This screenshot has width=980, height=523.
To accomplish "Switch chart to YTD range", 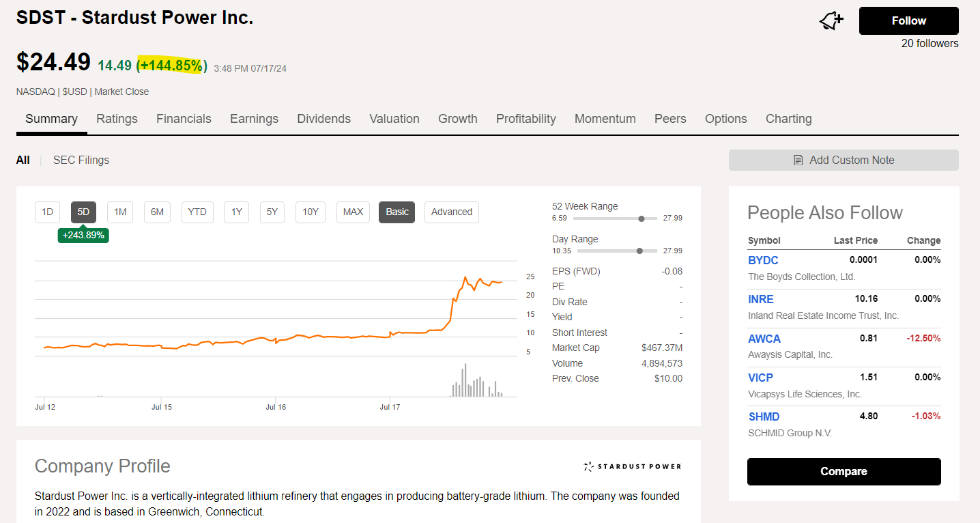I will click(x=197, y=212).
